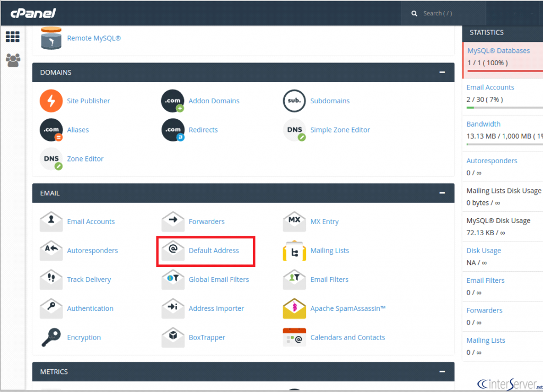
Task: Click the BoxTrapper icon
Action: [x=172, y=337]
